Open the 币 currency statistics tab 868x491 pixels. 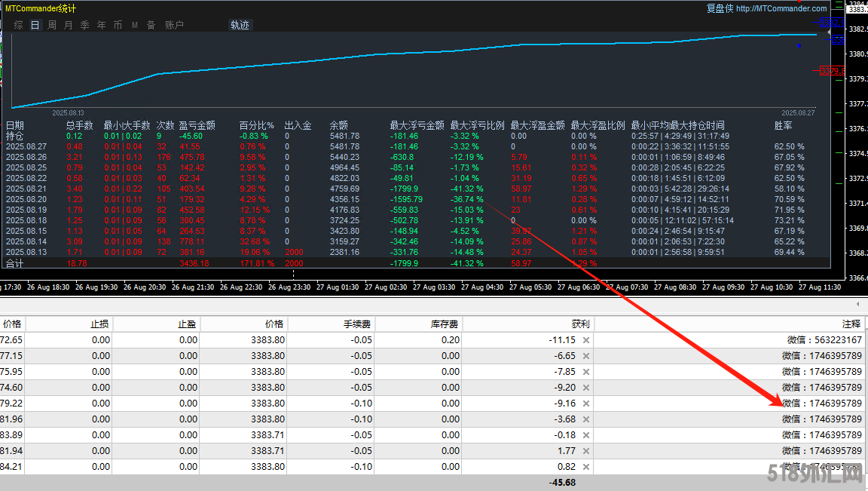[x=118, y=25]
